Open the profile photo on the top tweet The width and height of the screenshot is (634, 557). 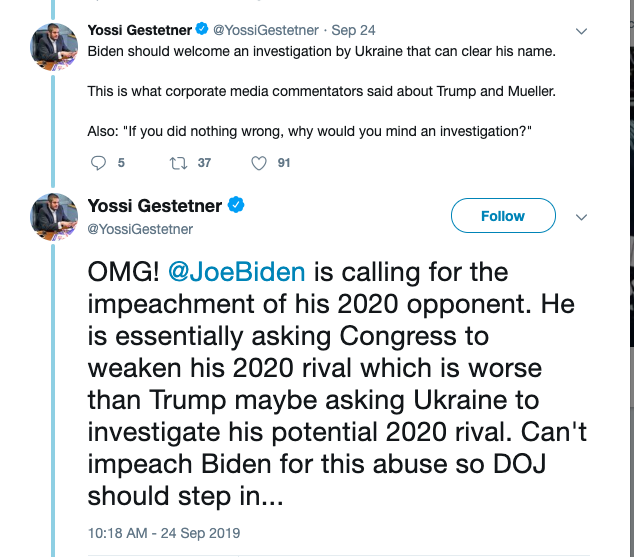[x=55, y=45]
